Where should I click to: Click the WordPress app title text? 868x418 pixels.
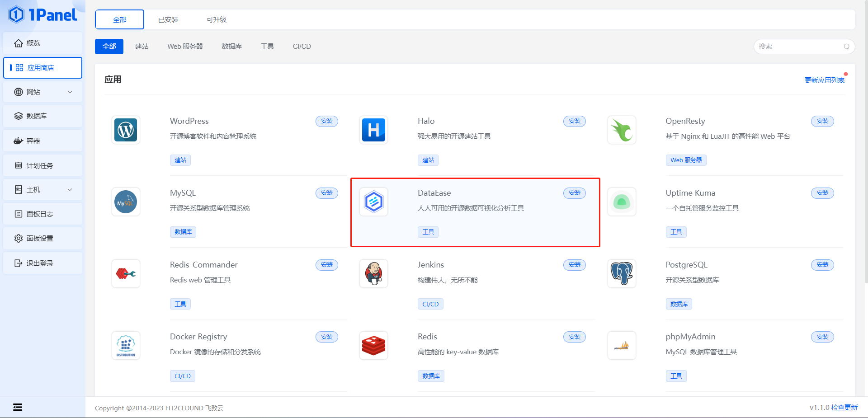189,121
